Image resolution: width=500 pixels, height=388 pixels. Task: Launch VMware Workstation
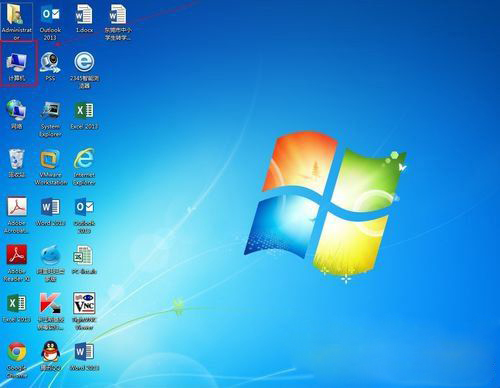pos(50,159)
